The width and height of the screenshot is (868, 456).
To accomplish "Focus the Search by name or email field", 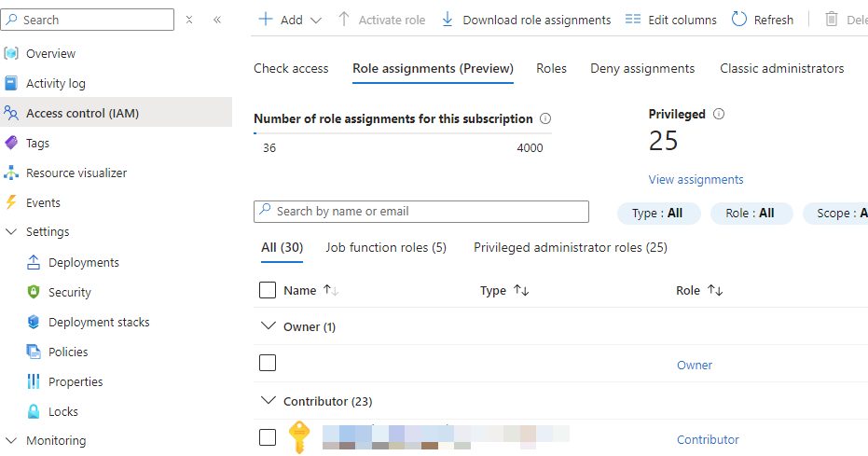I will 421,212.
